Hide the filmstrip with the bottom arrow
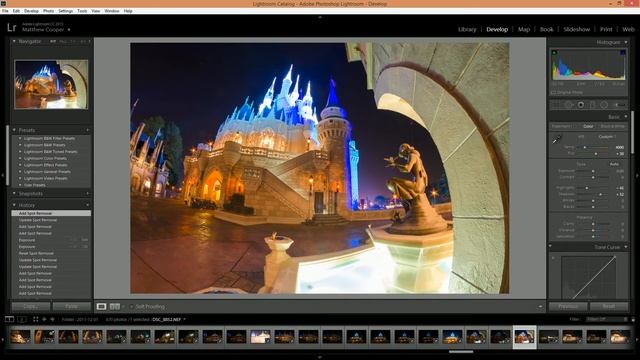 (x=320, y=357)
